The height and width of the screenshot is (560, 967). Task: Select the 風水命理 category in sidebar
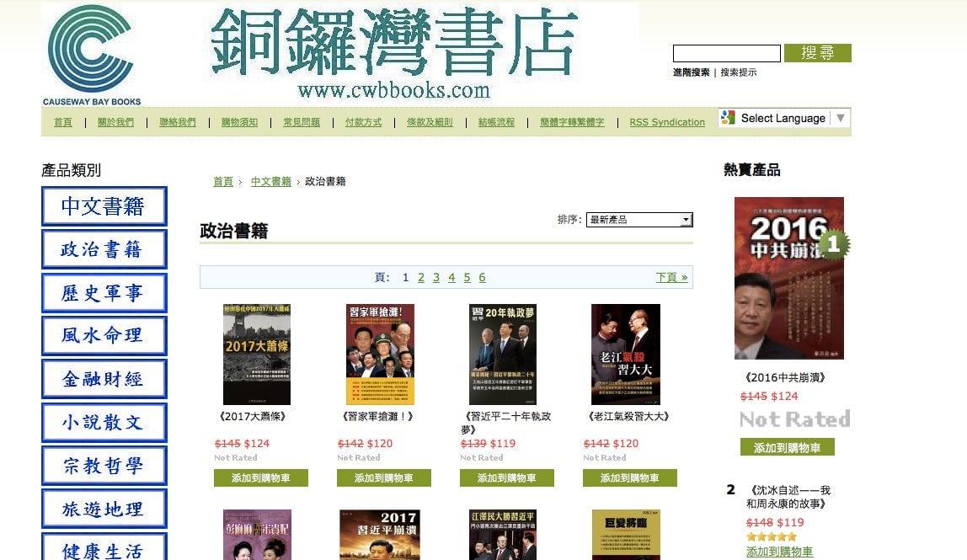coord(104,335)
